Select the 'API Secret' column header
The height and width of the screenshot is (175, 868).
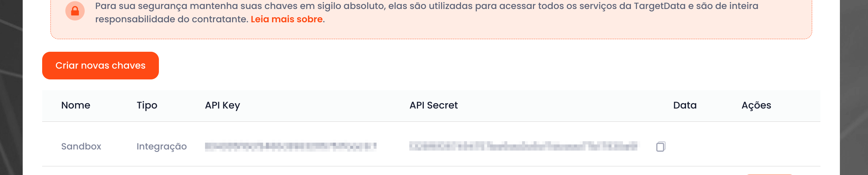[433, 105]
